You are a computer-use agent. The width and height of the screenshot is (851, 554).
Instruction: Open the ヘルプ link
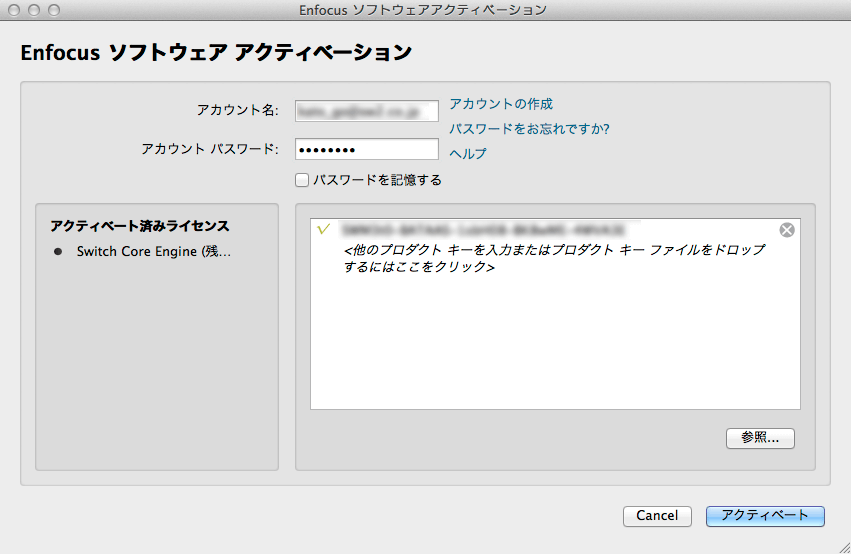click(467, 154)
